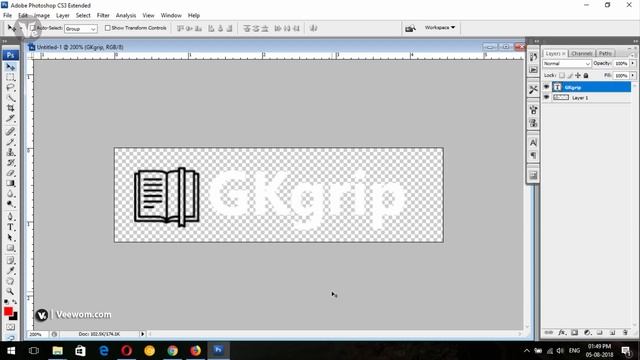Screen dimensions: 640x360
Task: Select the Rectangular Marquee tool
Action: (11, 78)
